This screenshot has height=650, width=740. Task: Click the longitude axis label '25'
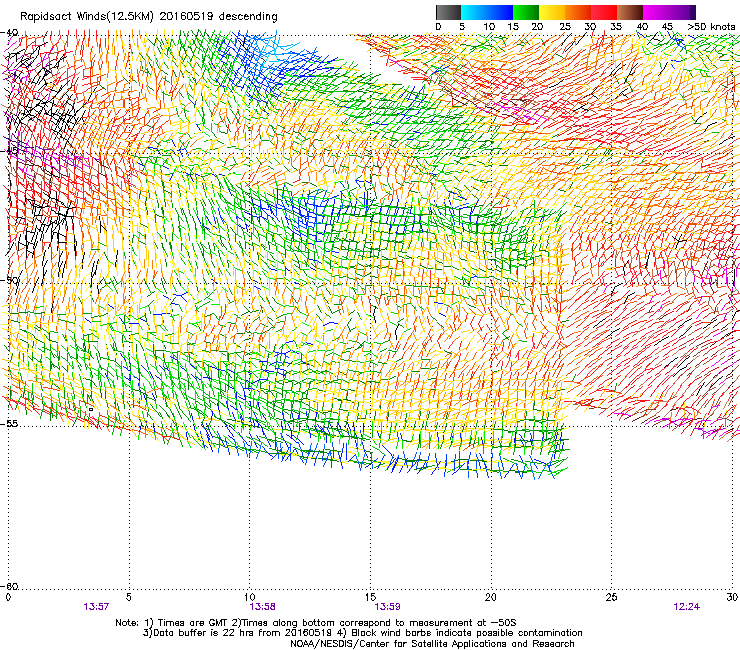pyautogui.click(x=611, y=597)
